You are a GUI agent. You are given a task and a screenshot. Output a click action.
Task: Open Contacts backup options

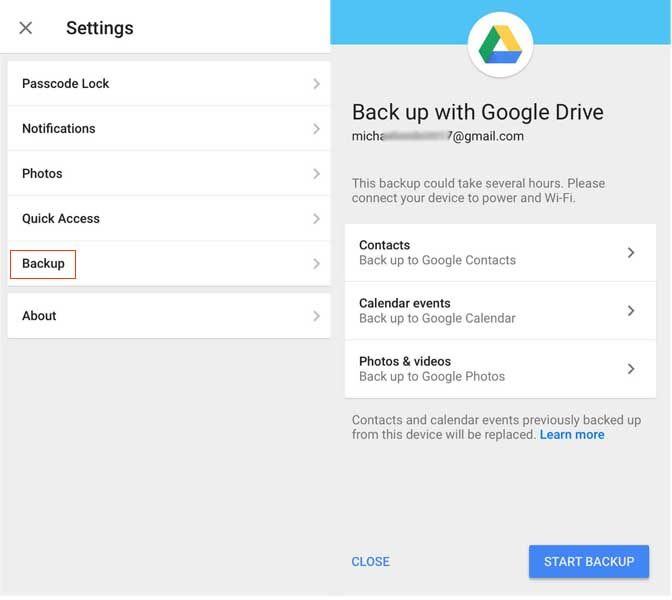(500, 253)
